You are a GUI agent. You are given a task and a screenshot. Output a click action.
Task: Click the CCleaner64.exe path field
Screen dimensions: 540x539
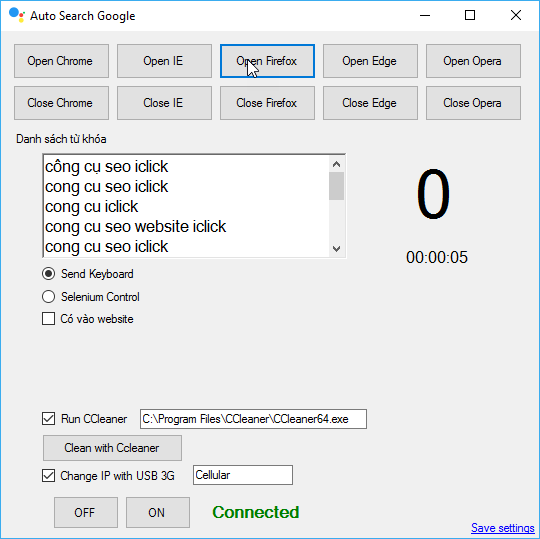pyautogui.click(x=253, y=419)
